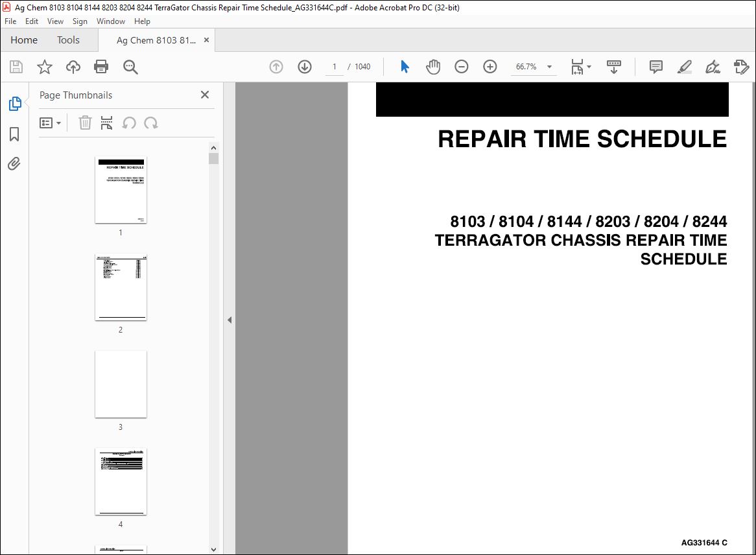Viewport: 756px width, 555px height.
Task: Delete selected pages with trash icon
Action: tap(85, 123)
